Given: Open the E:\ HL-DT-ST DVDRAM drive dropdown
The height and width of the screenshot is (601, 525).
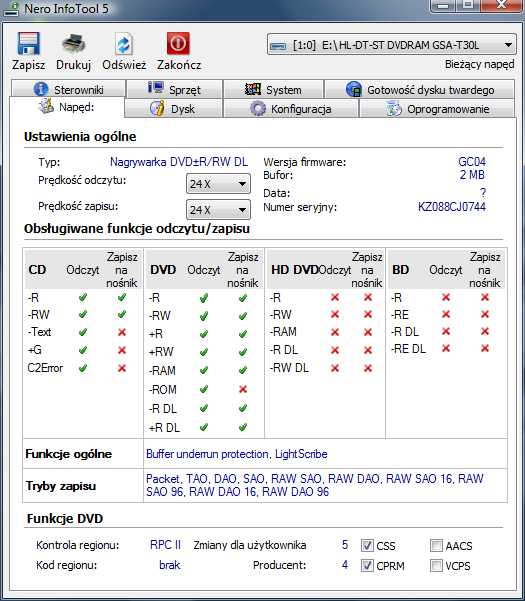Looking at the screenshot, I should click(392, 45).
